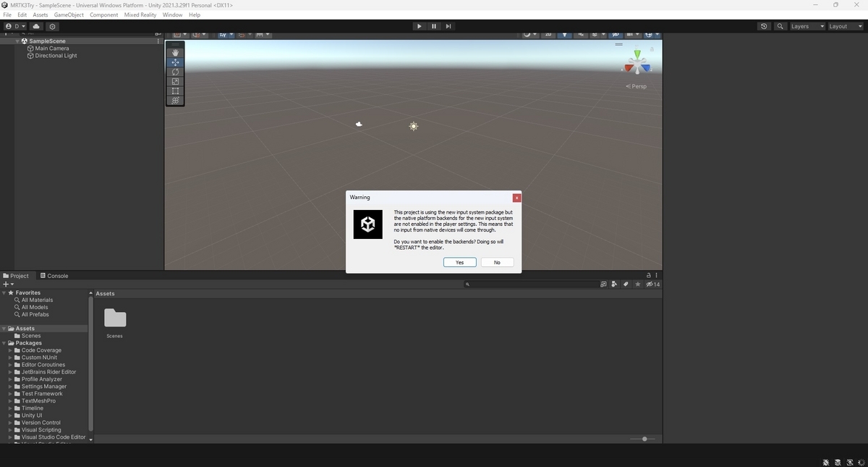Switch to the Console tab
This screenshot has width=868, height=467.
[54, 276]
